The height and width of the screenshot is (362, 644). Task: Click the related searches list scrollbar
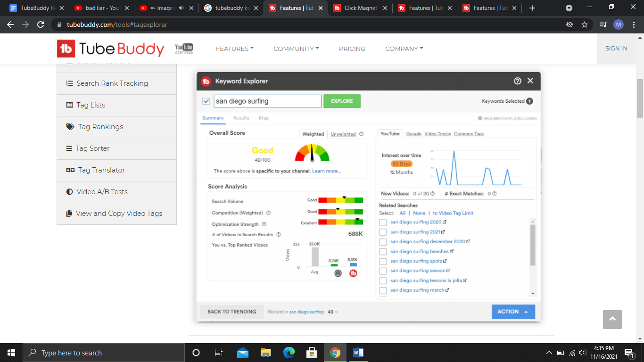point(533,245)
